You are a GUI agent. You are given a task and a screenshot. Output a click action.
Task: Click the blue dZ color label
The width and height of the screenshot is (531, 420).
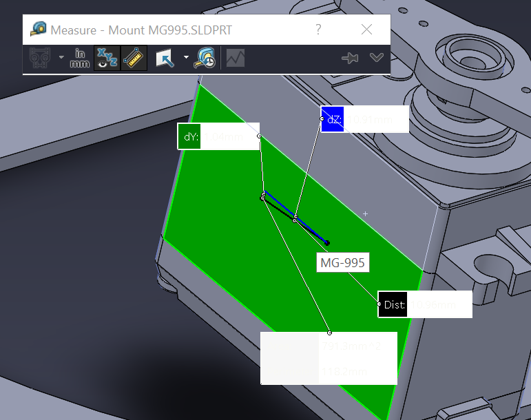click(333, 119)
